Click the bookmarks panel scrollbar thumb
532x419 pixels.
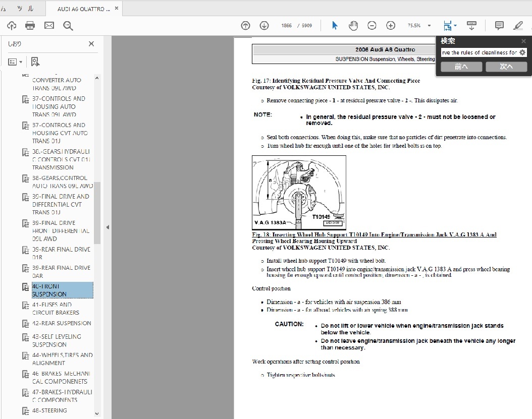pos(97,213)
